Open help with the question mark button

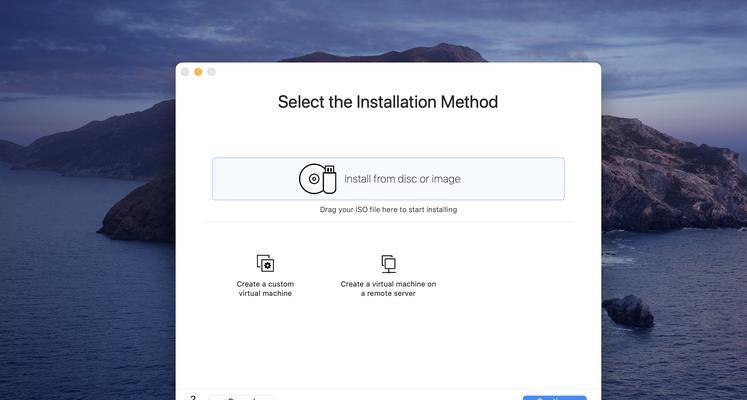coord(192,398)
